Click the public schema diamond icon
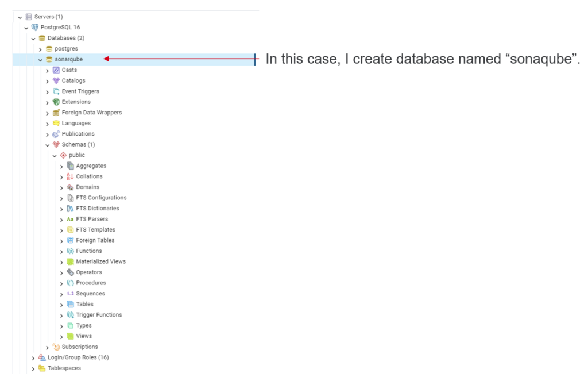This screenshot has height=377, width=588. 63,155
